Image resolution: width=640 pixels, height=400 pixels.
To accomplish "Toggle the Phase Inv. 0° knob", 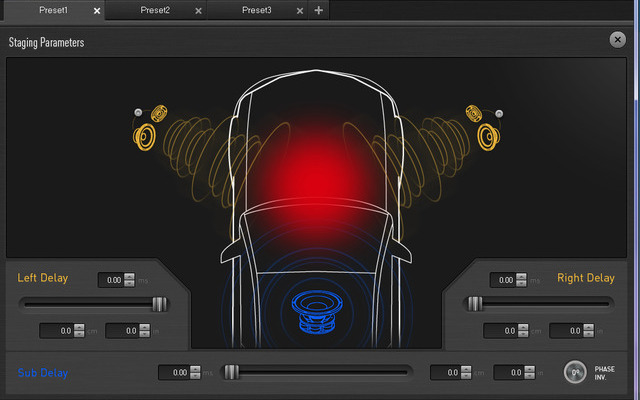I will (x=575, y=372).
